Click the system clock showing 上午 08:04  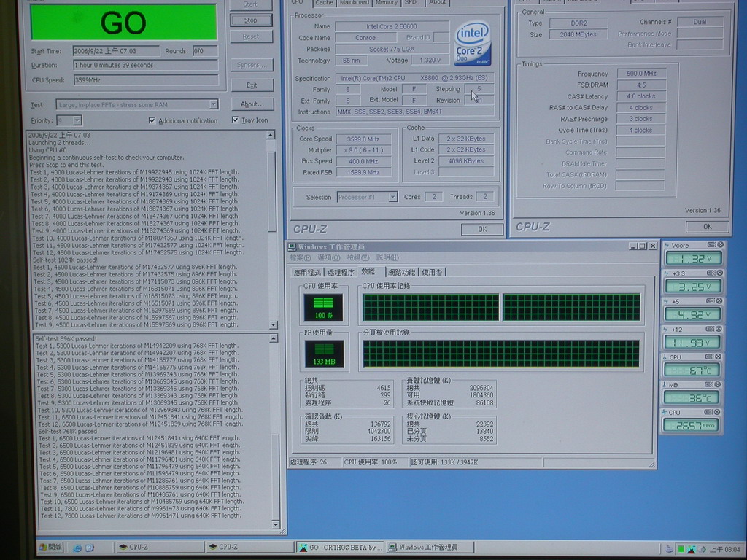click(x=725, y=549)
